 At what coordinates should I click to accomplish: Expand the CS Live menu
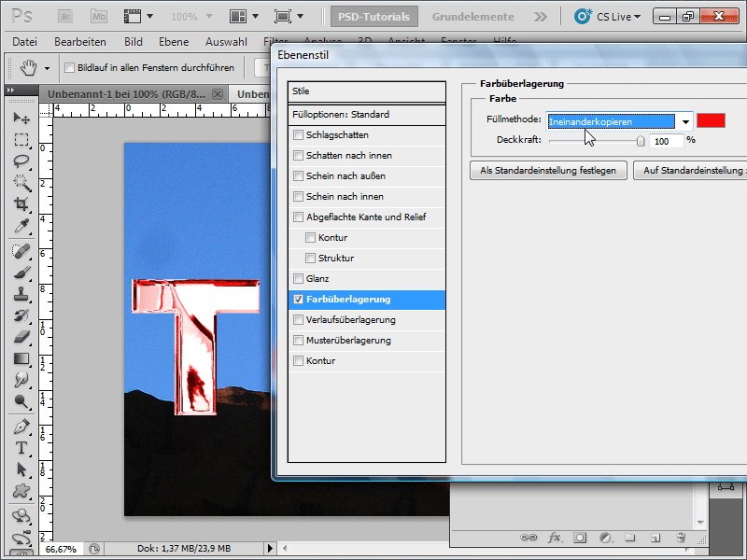pyautogui.click(x=607, y=17)
